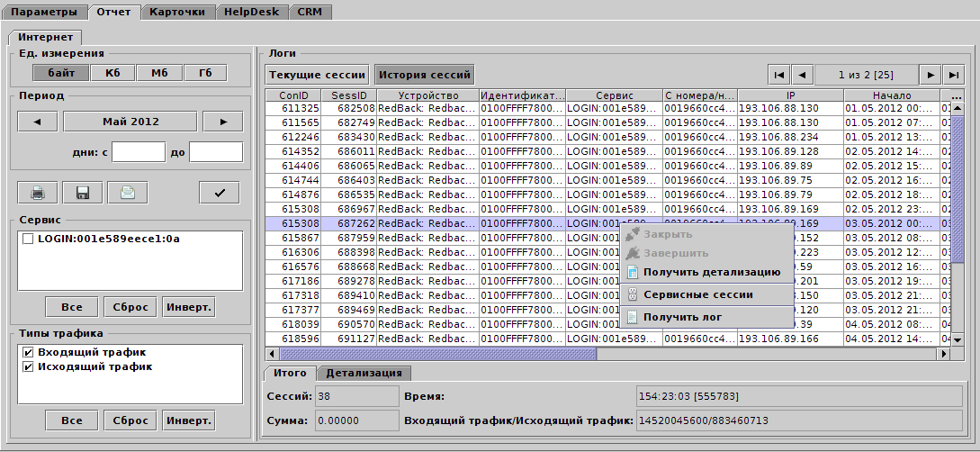Jump to first page of logs
980x452 pixels.
coord(779,75)
